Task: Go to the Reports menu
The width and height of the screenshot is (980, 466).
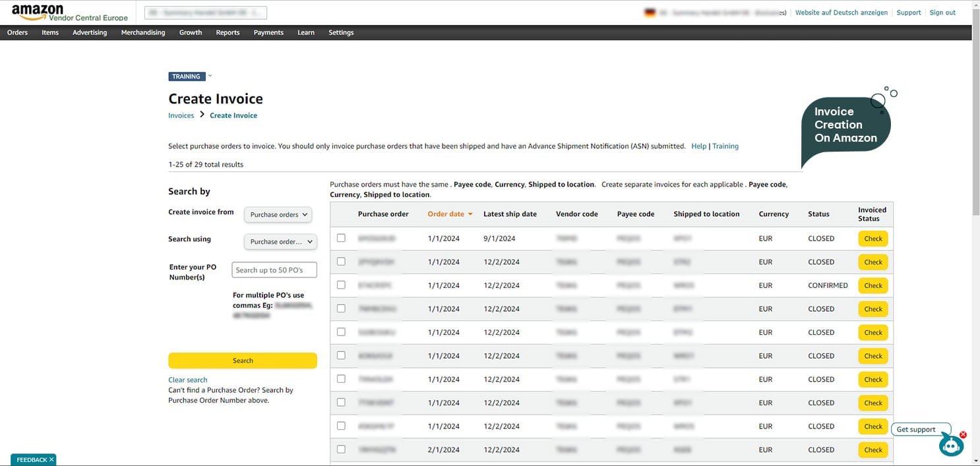Action: coord(228,32)
